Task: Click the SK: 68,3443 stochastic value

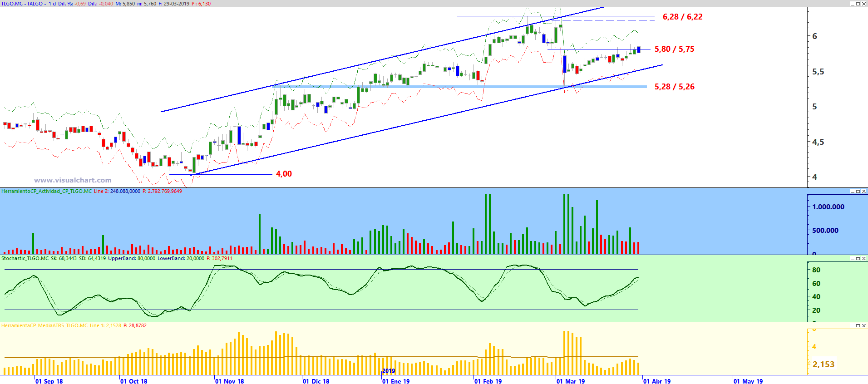Action: 64,259
